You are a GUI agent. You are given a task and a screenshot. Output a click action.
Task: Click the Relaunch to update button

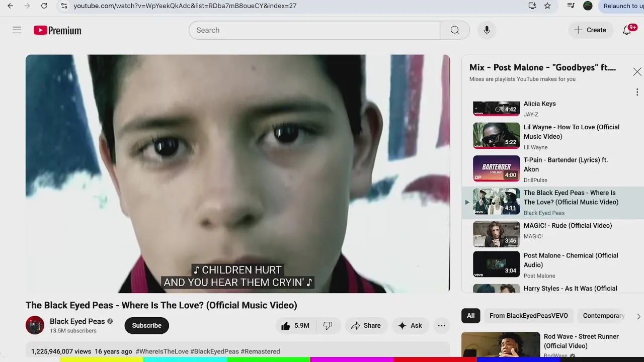point(623,6)
